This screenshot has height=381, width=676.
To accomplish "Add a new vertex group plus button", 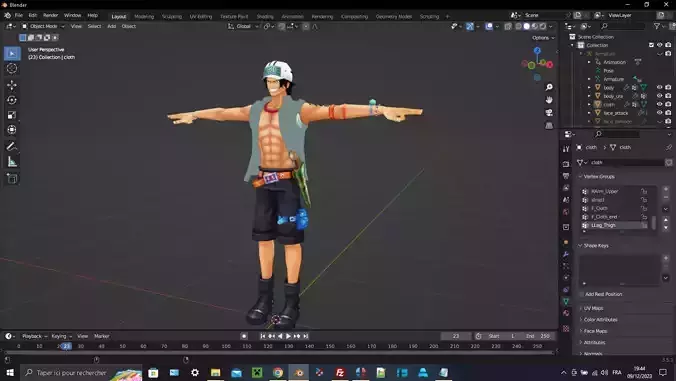I will click(666, 189).
